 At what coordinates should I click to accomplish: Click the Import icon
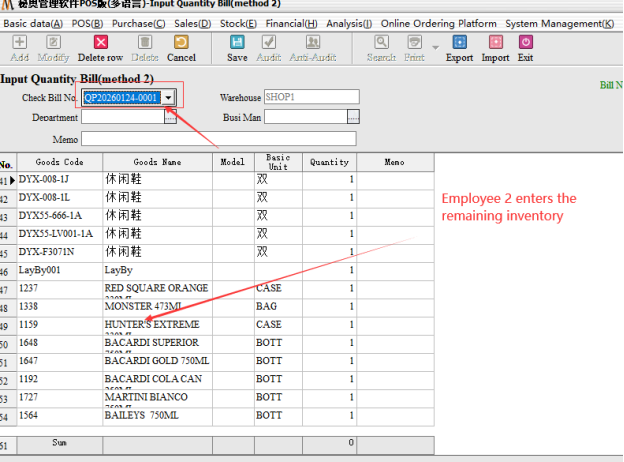(x=495, y=42)
